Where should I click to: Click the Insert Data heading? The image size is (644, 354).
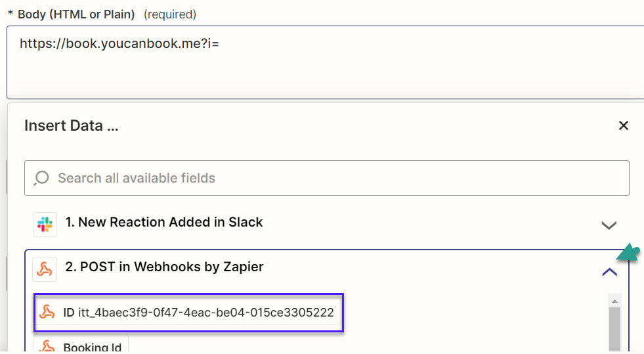click(72, 125)
